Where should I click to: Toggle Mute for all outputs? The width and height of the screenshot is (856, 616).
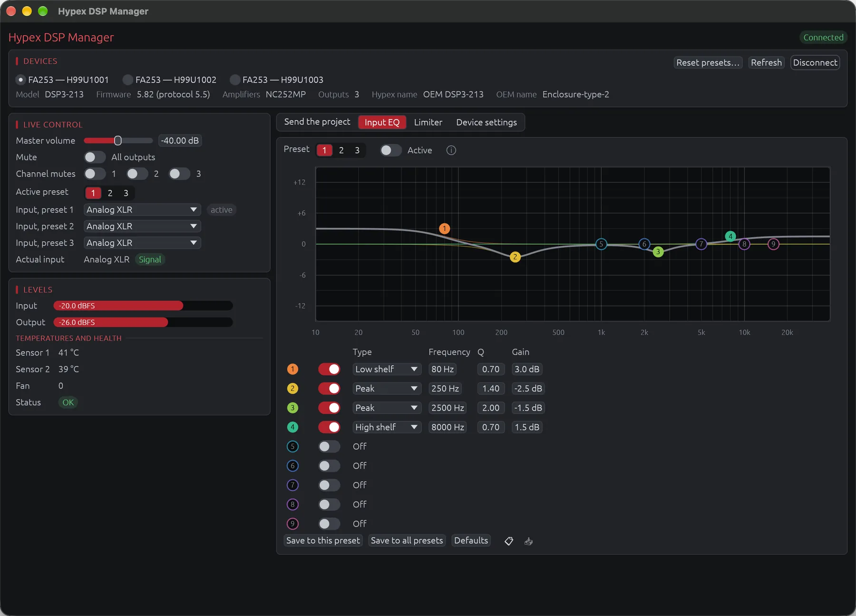point(95,157)
